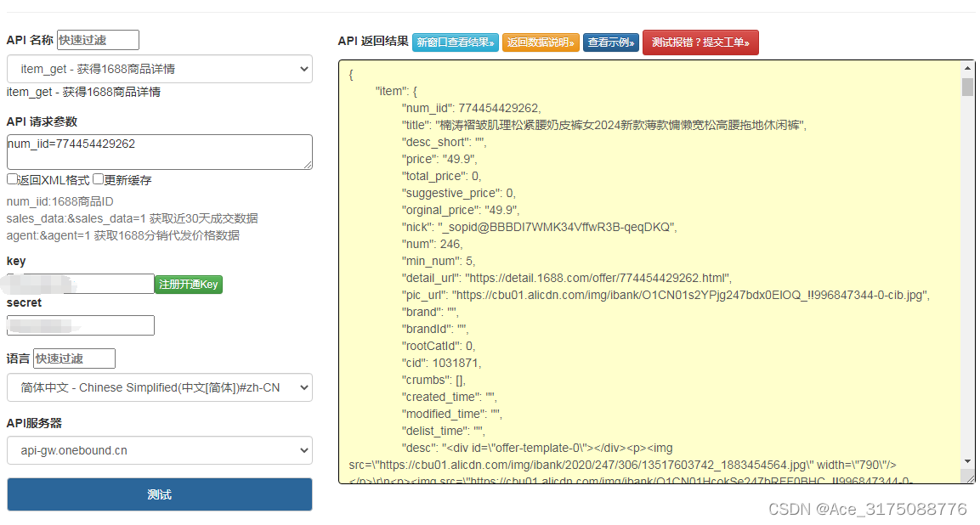Open the item_get API selection dropdown
This screenshot has width=980, height=525.
(159, 70)
